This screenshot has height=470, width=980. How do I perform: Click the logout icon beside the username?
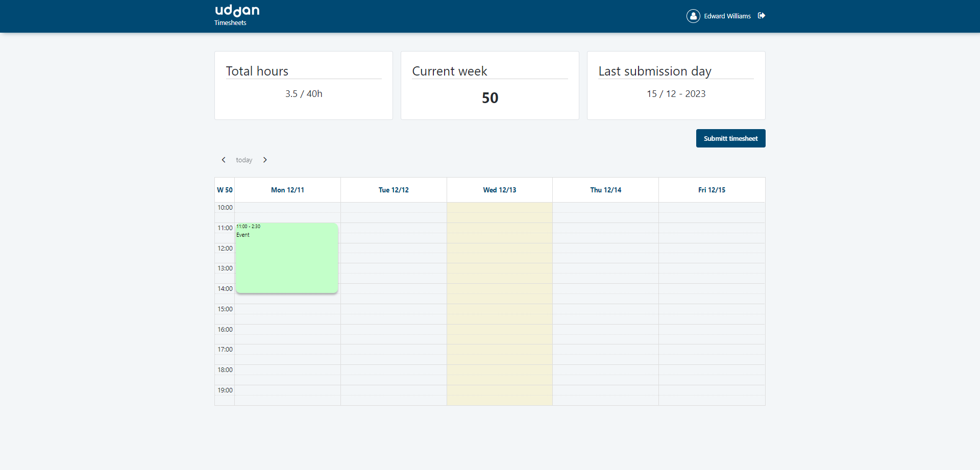[x=761, y=16]
